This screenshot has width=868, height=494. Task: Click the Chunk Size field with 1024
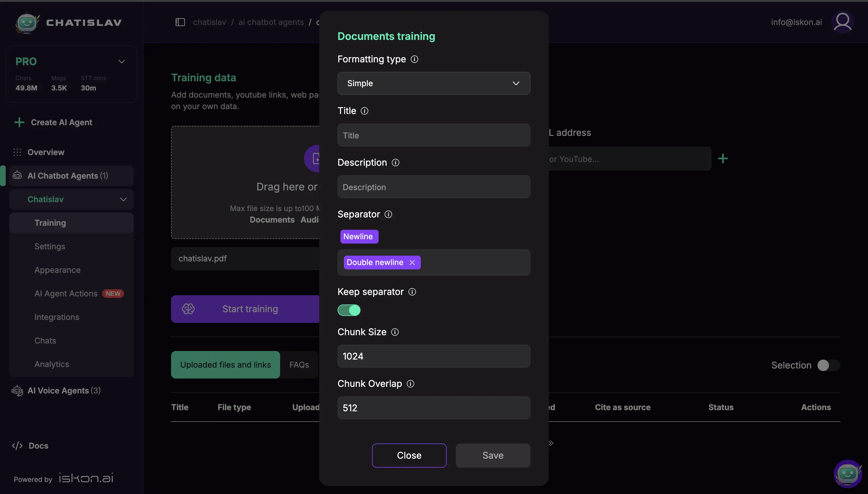click(434, 356)
